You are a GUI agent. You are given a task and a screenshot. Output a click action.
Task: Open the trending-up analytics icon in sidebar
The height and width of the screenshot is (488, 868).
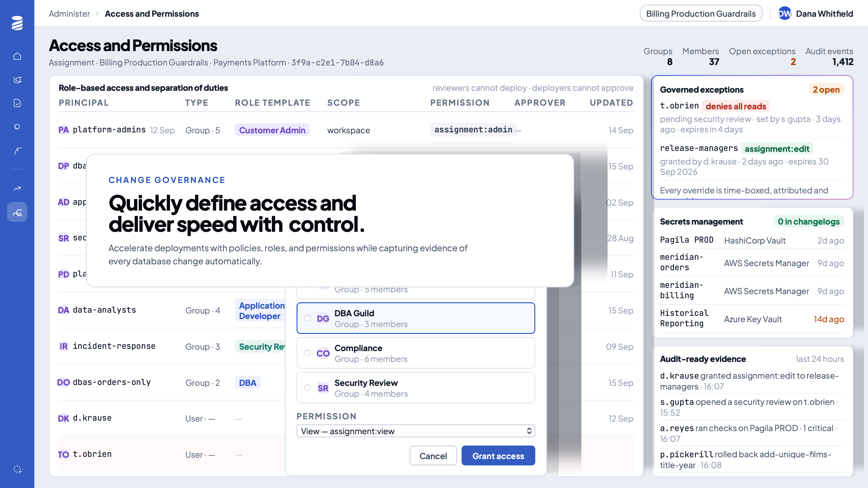(17, 189)
